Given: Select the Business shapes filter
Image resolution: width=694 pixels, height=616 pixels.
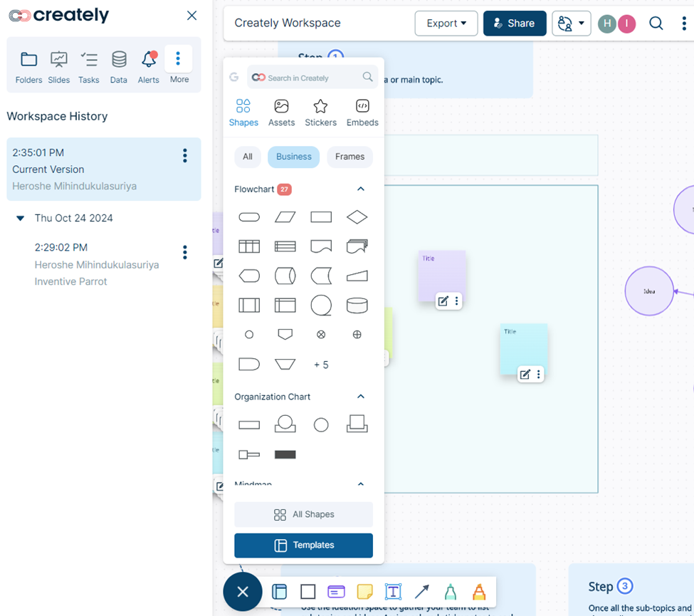Looking at the screenshot, I should 294,157.
